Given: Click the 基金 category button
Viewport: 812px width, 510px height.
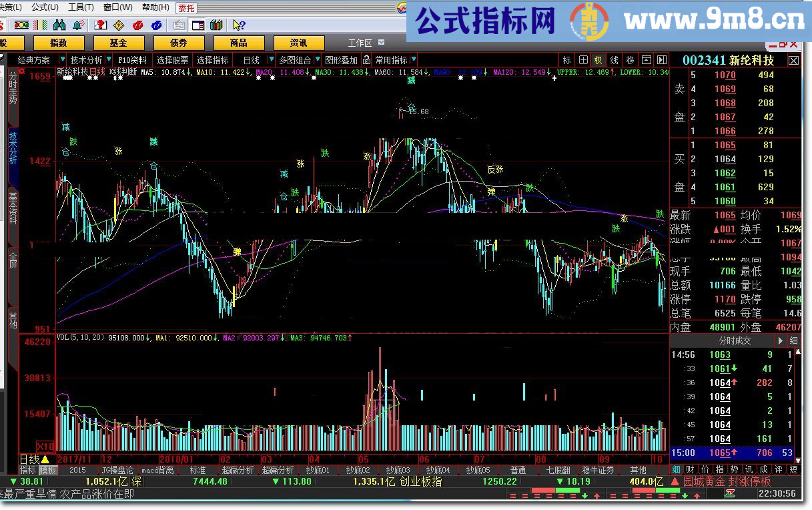Looking at the screenshot, I should (x=119, y=43).
